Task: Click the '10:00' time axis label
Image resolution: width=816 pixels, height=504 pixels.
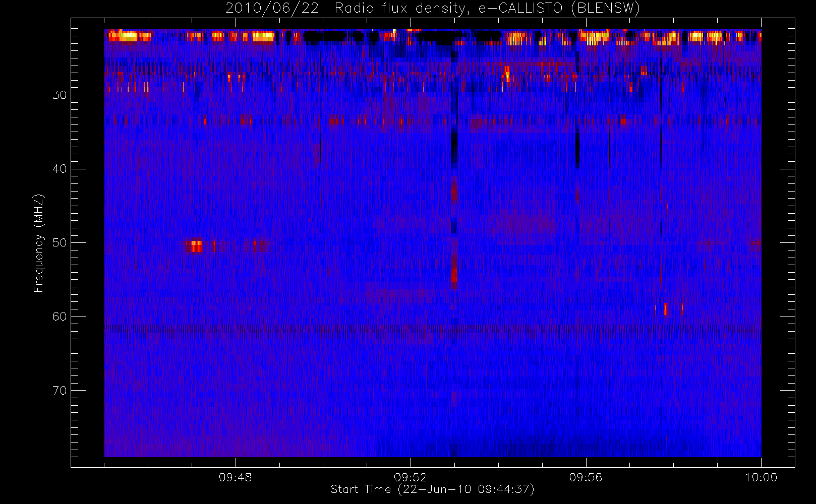Action: point(761,477)
